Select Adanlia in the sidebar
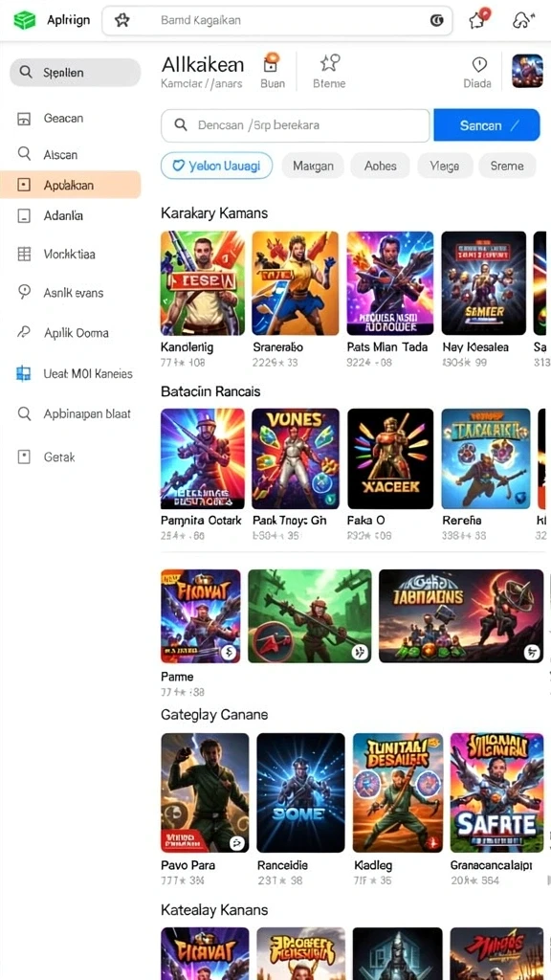 63,215
